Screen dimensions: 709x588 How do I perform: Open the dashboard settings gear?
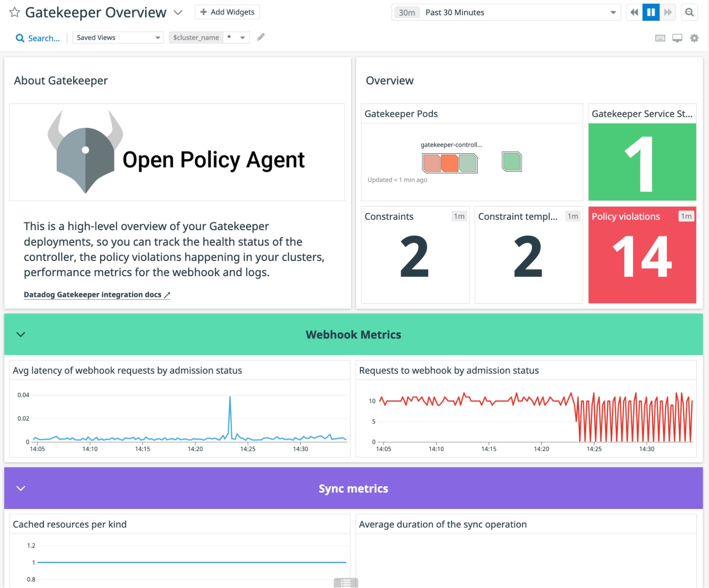(694, 38)
